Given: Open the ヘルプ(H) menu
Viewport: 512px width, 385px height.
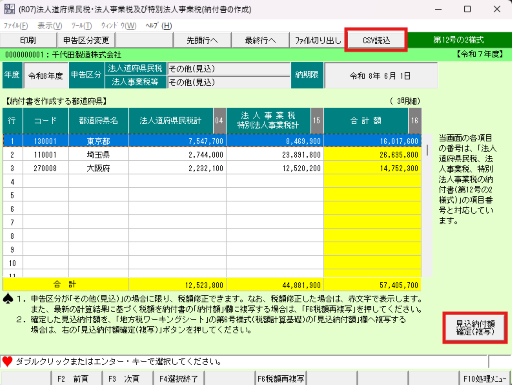Looking at the screenshot, I should click(159, 26).
